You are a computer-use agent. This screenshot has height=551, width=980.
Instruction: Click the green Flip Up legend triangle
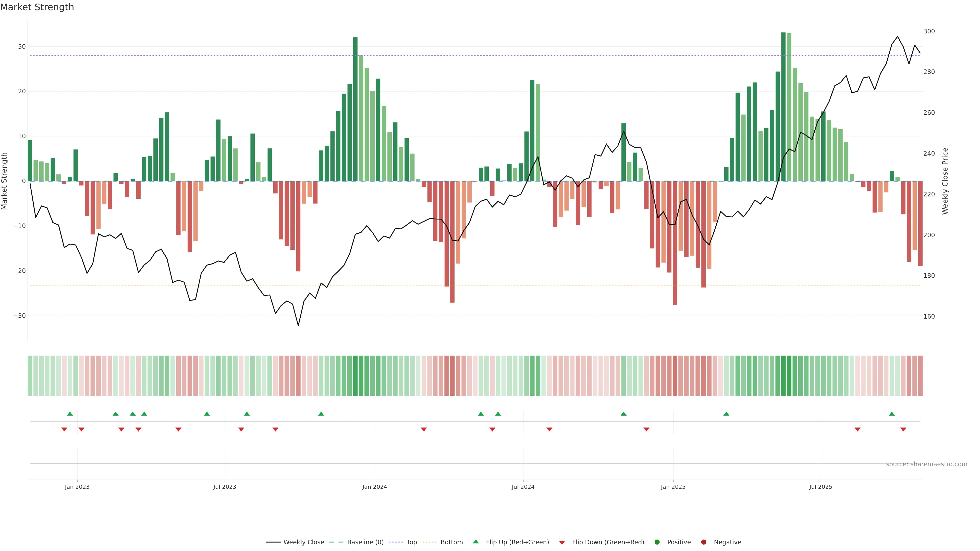coord(475,542)
